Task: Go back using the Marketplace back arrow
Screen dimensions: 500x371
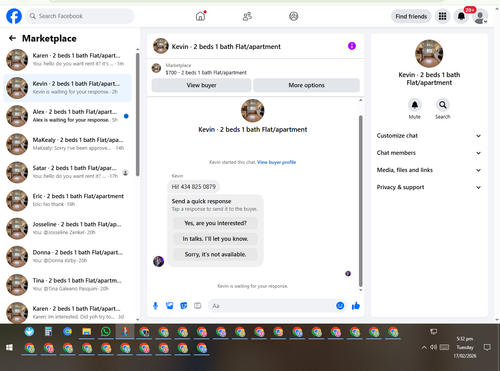Action: 12,38
